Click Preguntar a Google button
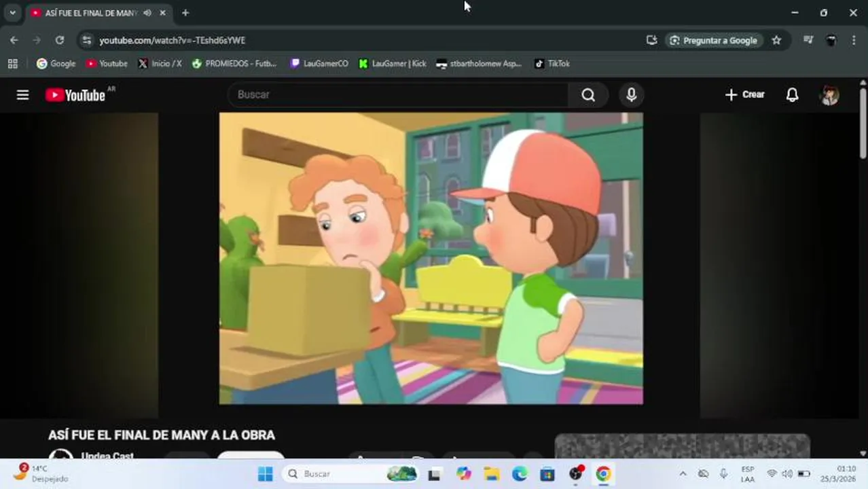This screenshot has width=868, height=489. click(x=714, y=40)
